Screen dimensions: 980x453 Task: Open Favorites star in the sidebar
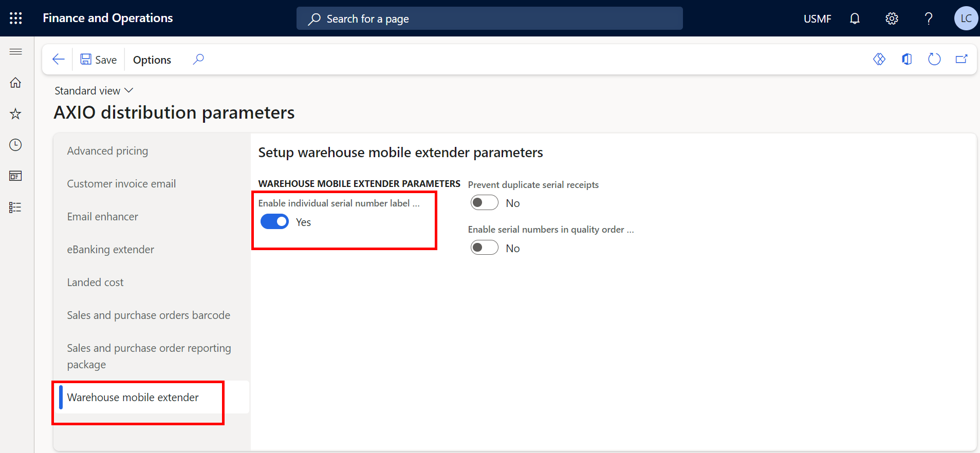tap(16, 114)
